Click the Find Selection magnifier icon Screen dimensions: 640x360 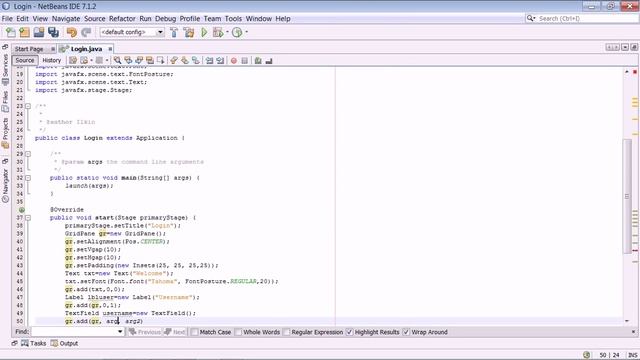click(x=118, y=60)
